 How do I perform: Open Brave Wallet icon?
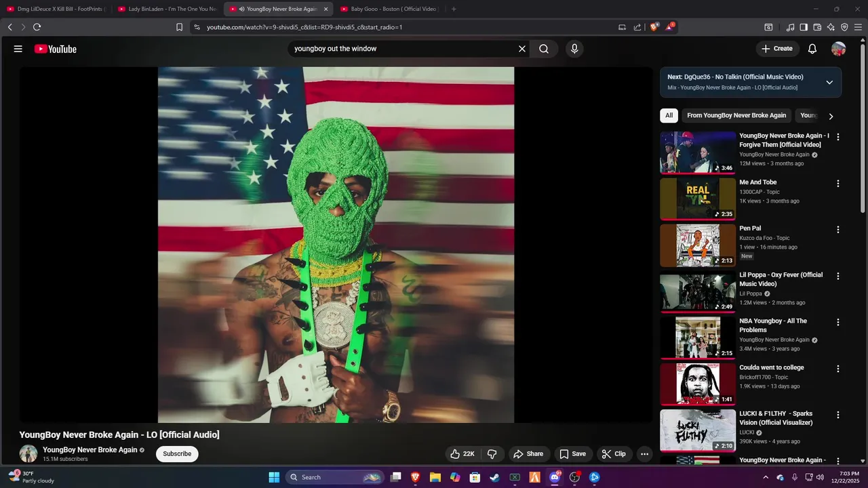[817, 27]
